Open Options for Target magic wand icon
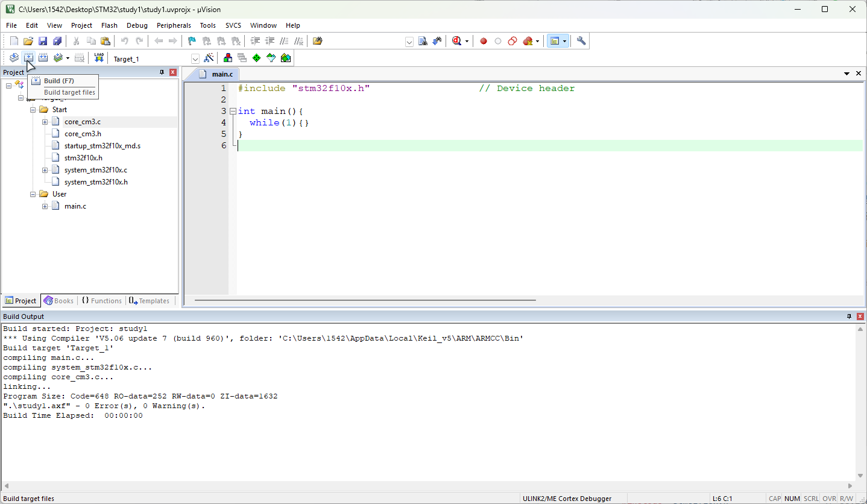 point(209,58)
